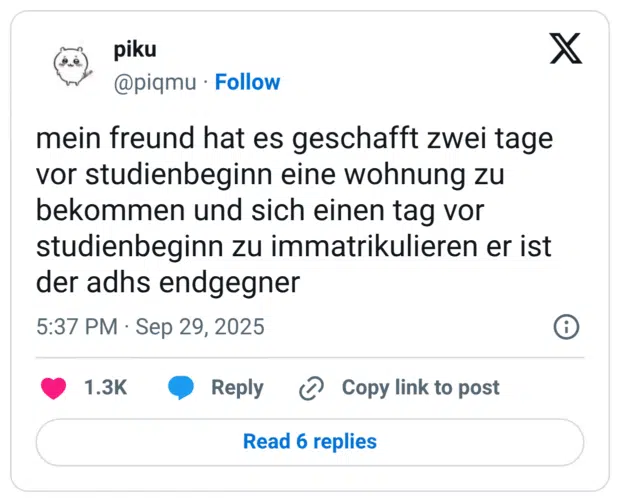620x502 pixels.
Task: Click the "der adhs endgegner" text line
Action: tap(168, 283)
